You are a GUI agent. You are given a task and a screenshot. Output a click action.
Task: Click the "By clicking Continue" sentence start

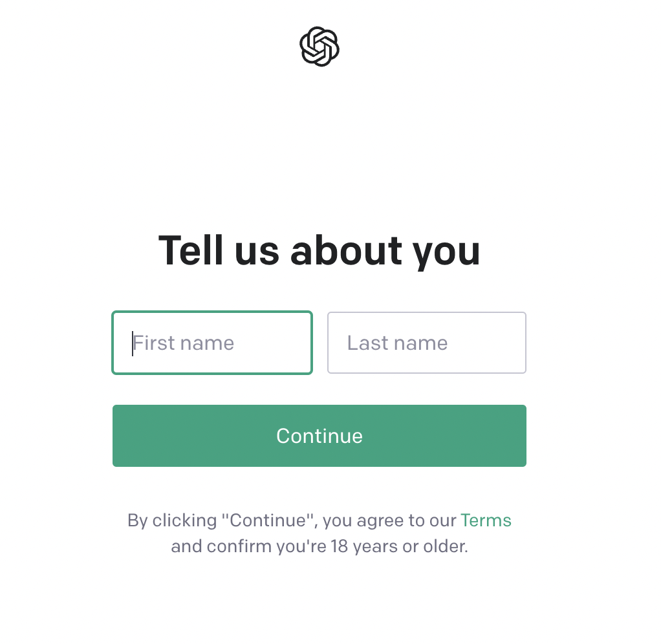click(222, 521)
